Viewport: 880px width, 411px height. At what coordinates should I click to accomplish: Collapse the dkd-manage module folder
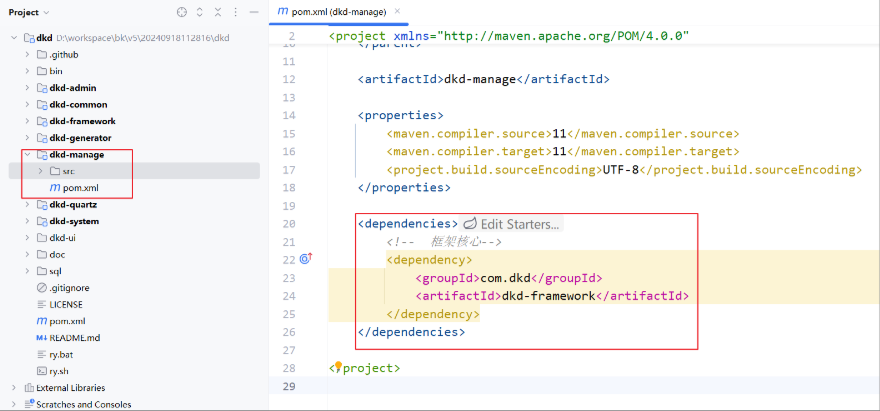27,155
